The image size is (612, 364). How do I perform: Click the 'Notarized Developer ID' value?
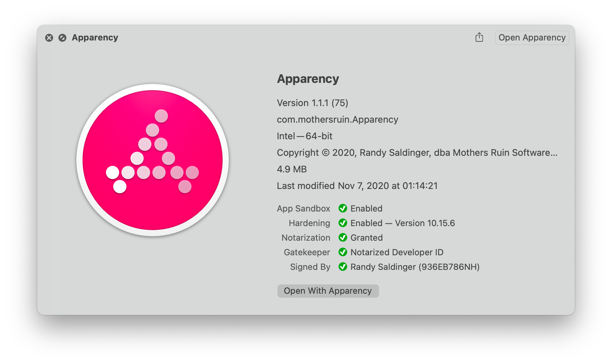coord(397,252)
